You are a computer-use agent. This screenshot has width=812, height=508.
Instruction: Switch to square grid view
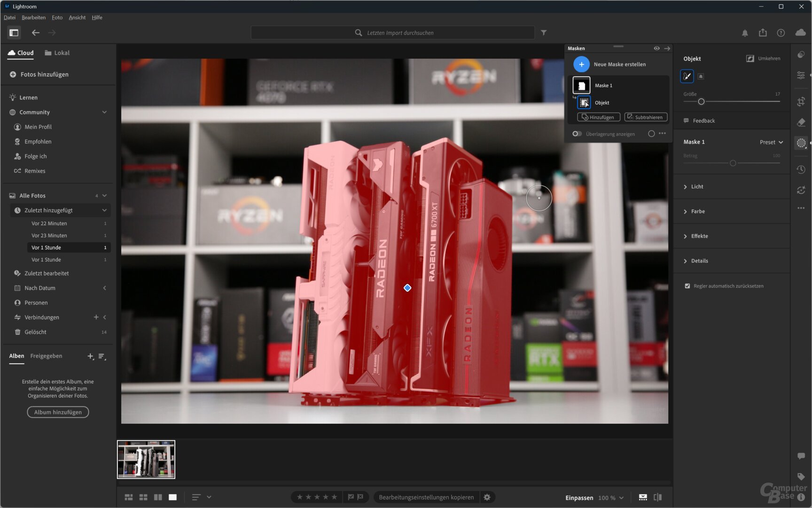(x=143, y=497)
